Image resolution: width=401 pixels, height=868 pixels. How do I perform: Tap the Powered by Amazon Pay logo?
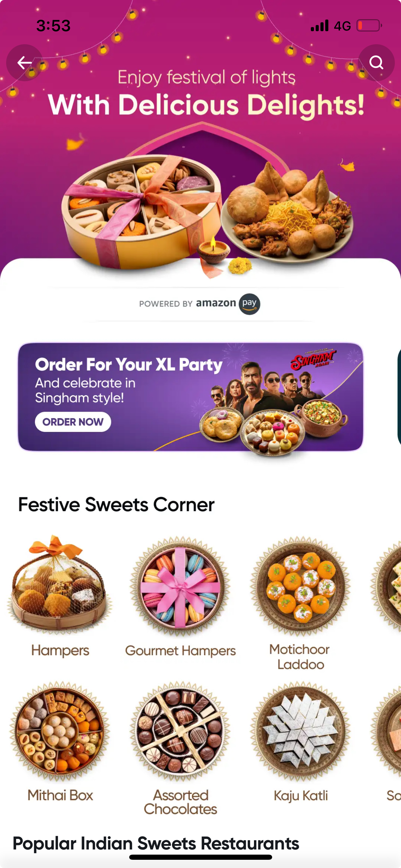point(200,304)
